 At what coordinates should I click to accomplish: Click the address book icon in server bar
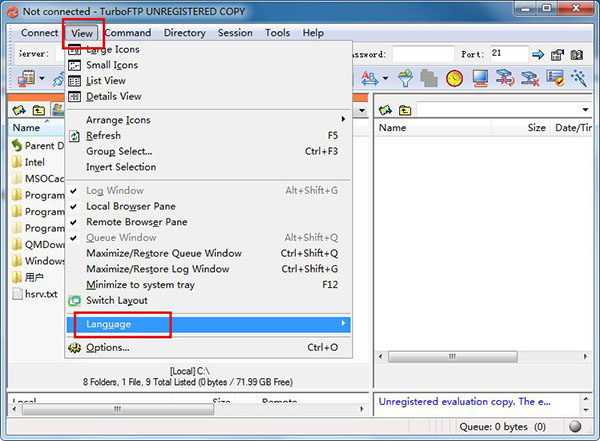coord(577,55)
